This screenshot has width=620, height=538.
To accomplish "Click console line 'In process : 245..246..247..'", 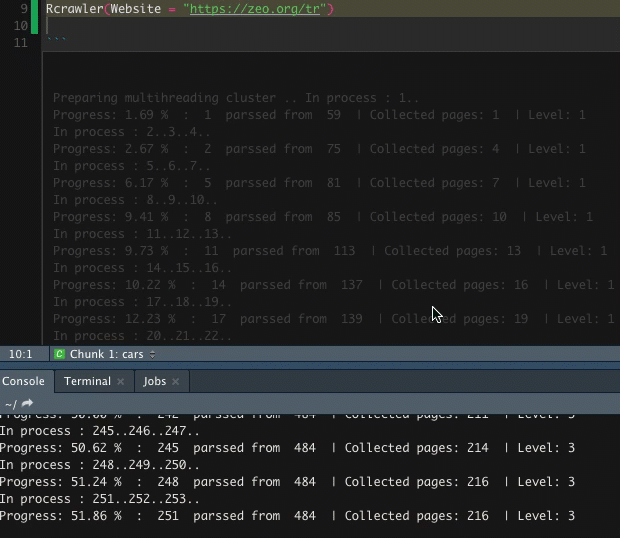I will click(x=100, y=430).
